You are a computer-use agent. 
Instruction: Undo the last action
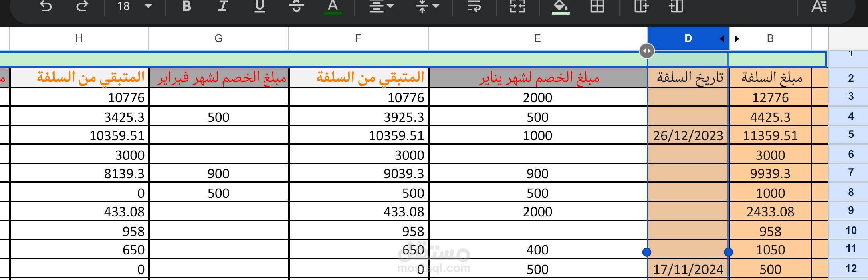click(46, 6)
